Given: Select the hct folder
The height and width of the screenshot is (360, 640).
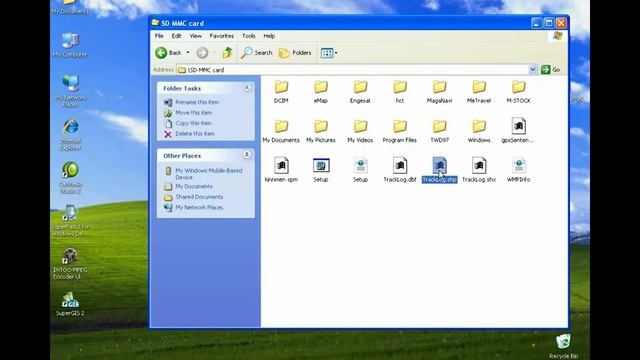Looking at the screenshot, I should click(x=400, y=91).
